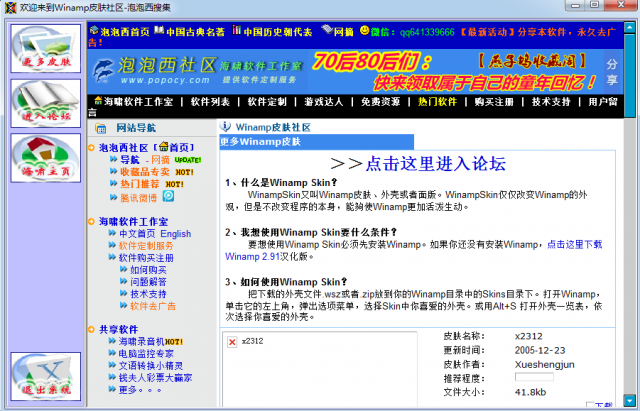Screen dimensions: 640x411
Task: Open 文语转换小精灵 link
Action: coord(151,366)
